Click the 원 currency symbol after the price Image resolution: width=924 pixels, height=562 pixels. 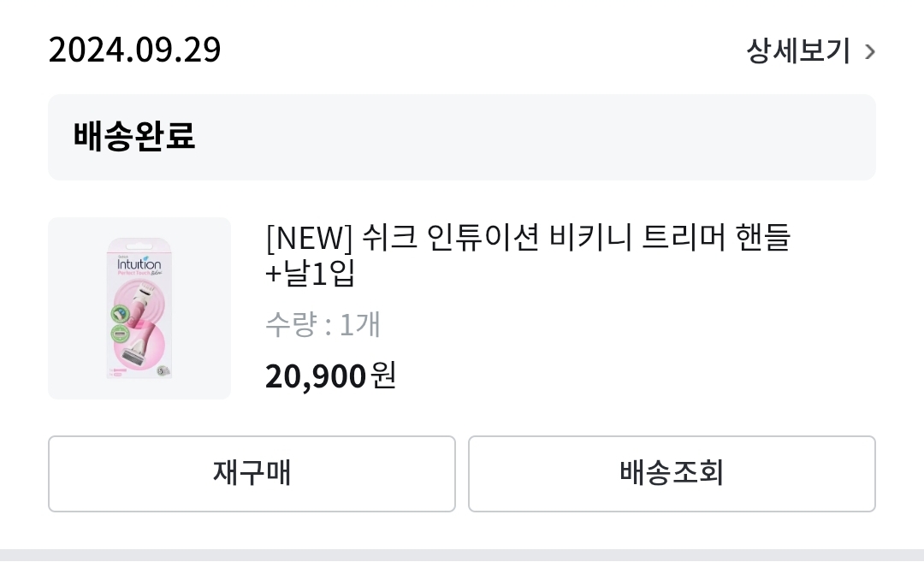point(384,376)
